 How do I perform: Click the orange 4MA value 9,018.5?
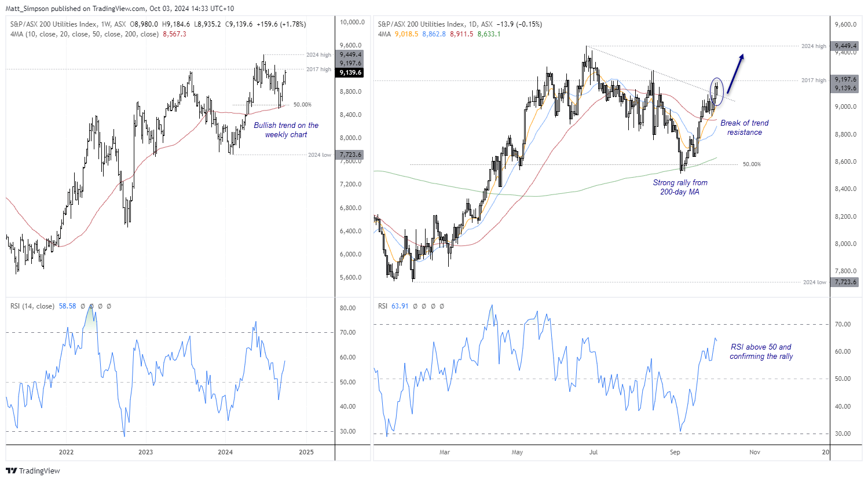[x=406, y=34]
